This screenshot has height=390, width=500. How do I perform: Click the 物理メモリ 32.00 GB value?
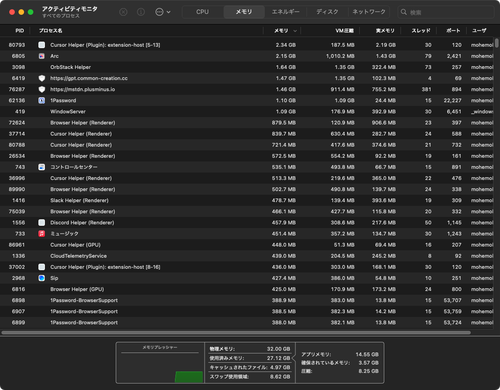coord(278,349)
